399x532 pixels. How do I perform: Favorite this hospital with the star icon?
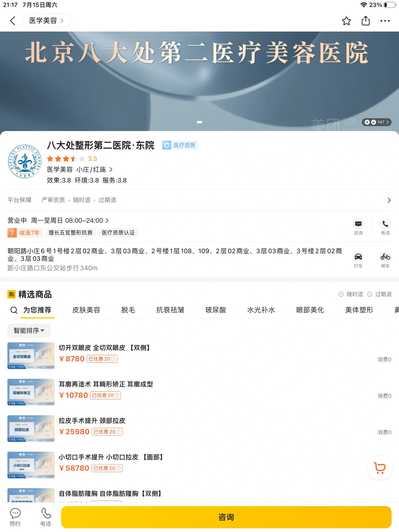[346, 21]
